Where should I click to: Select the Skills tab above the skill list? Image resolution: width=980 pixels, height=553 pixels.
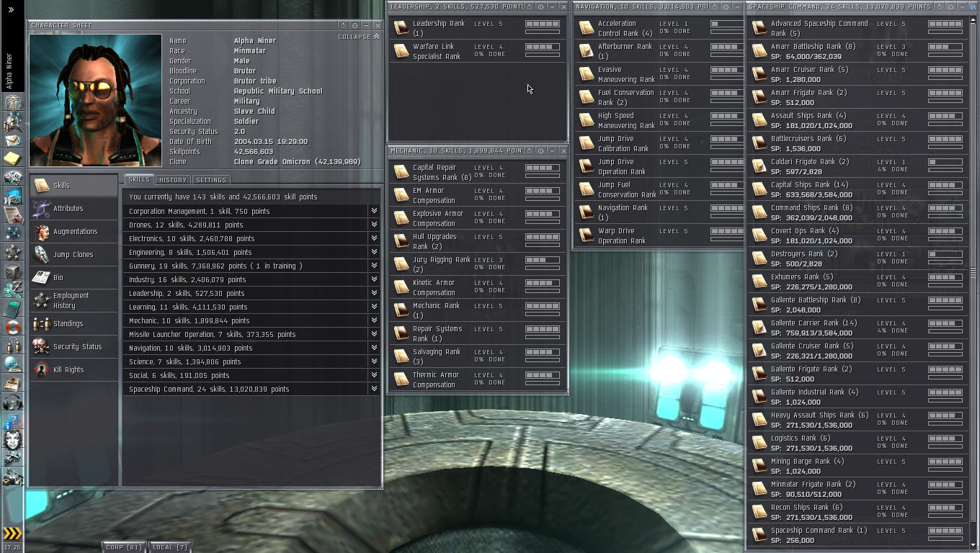pyautogui.click(x=139, y=179)
